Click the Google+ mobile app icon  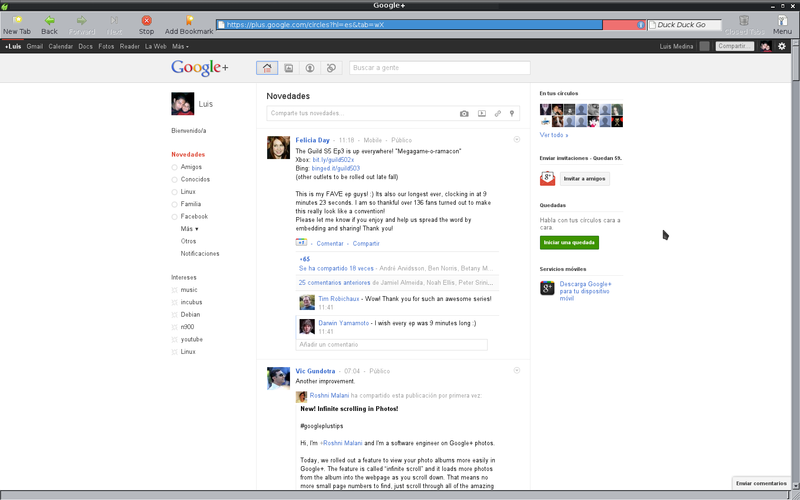pyautogui.click(x=547, y=288)
